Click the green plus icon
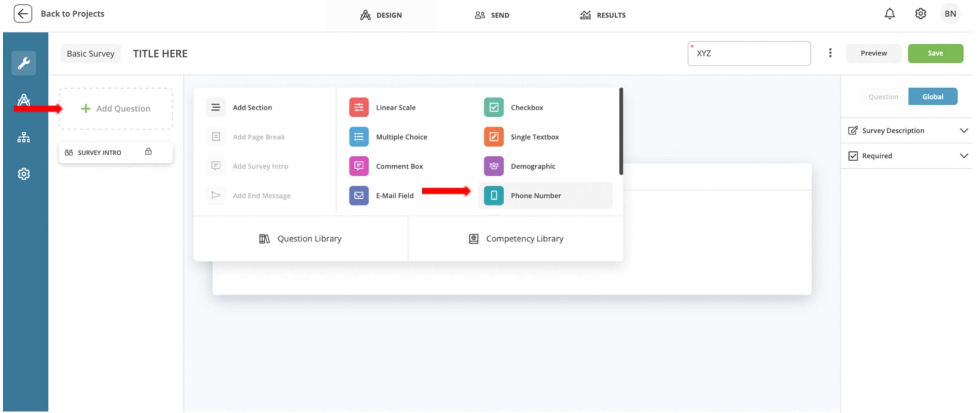This screenshot has width=980, height=413. (86, 109)
